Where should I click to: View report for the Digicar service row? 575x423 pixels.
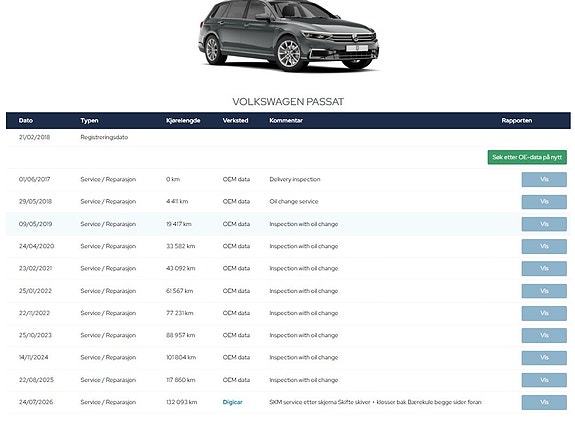click(544, 402)
